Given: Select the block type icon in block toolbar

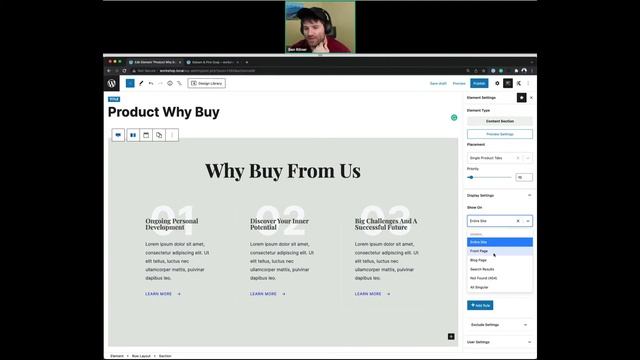Looking at the screenshot, I should [118, 135].
